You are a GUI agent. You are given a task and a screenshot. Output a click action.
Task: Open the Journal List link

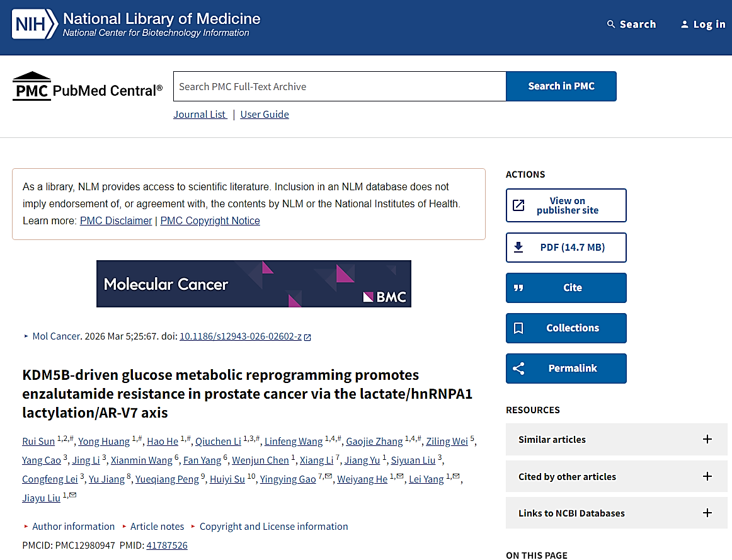coord(200,115)
